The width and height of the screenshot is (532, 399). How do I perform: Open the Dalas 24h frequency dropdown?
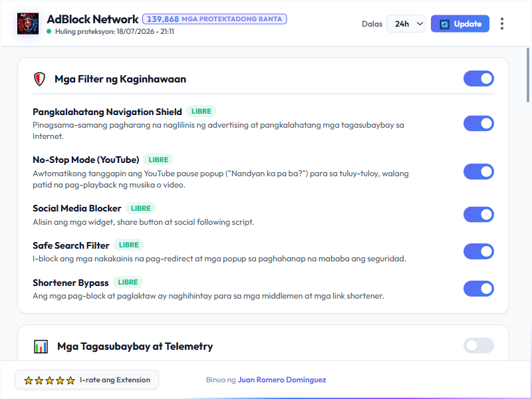click(x=406, y=24)
